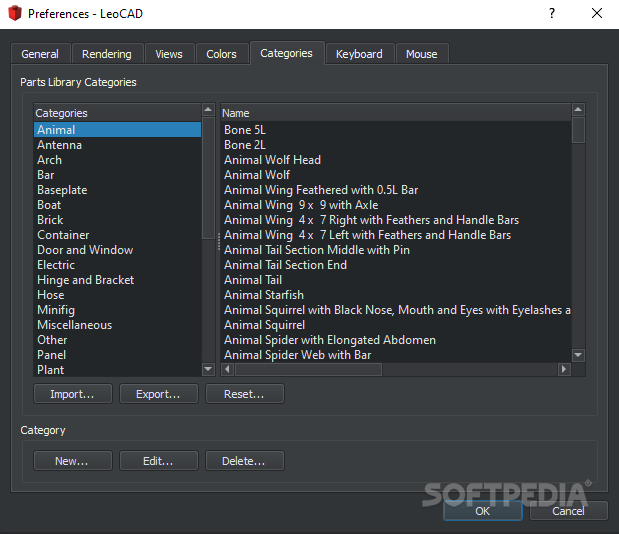The height and width of the screenshot is (534, 619).
Task: Select the Hose category
Action: pos(118,295)
